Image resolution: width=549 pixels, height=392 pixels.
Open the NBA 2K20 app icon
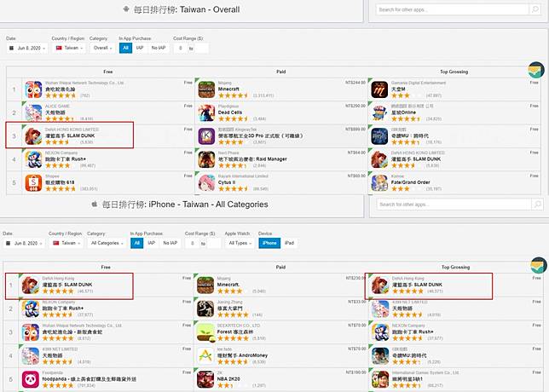pos(205,378)
